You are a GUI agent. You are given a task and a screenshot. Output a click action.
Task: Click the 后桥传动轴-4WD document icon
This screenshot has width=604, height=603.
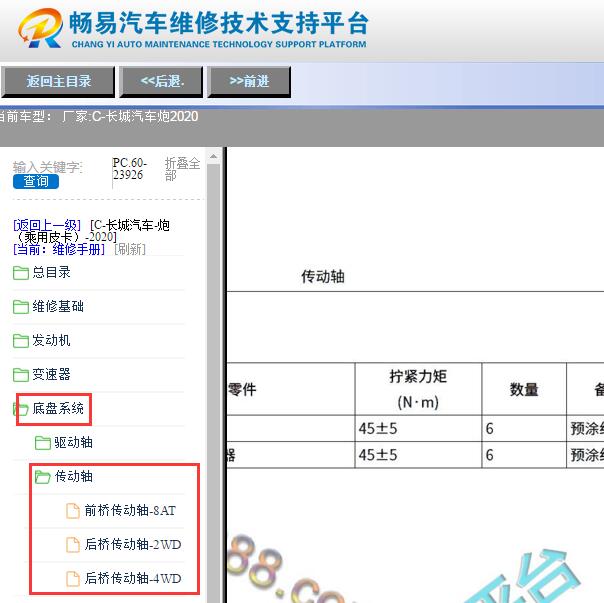pos(73,579)
